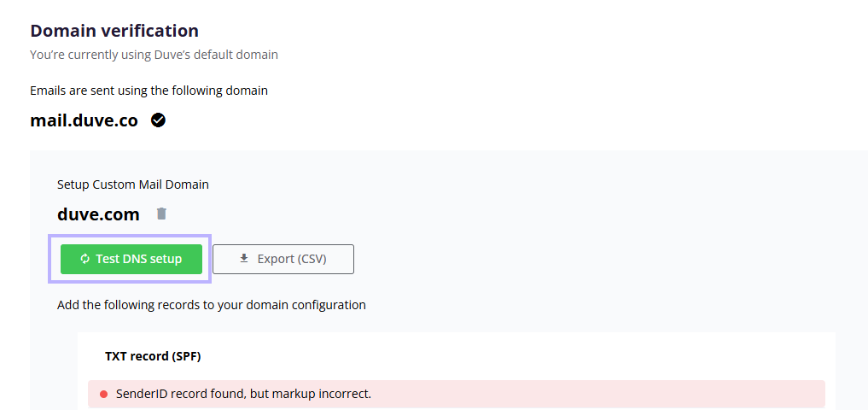Click the TXT record (SPF) heading

point(153,356)
